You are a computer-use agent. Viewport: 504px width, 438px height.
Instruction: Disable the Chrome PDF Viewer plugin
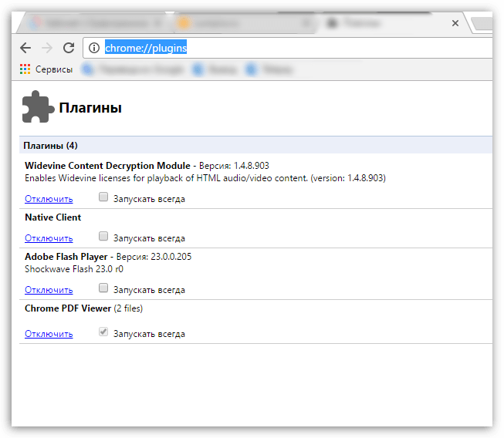[49, 334]
